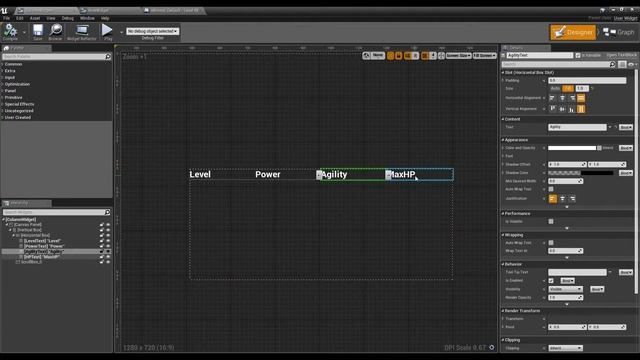Toggle visibility eye for PowerText row

coord(108,246)
